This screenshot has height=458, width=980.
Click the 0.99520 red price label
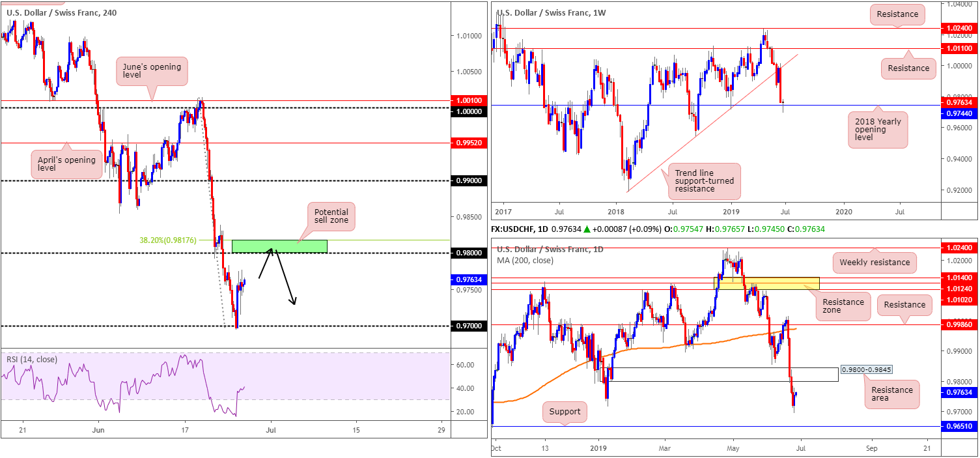pyautogui.click(x=469, y=143)
